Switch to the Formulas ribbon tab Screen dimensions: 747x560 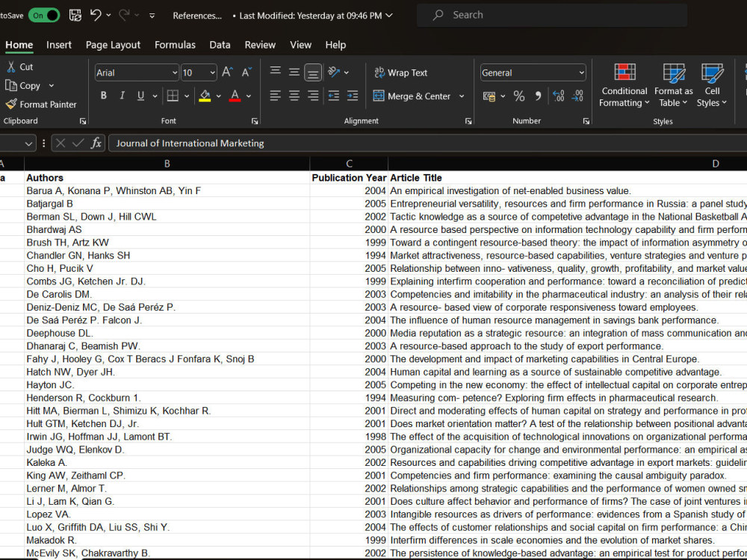click(x=175, y=45)
